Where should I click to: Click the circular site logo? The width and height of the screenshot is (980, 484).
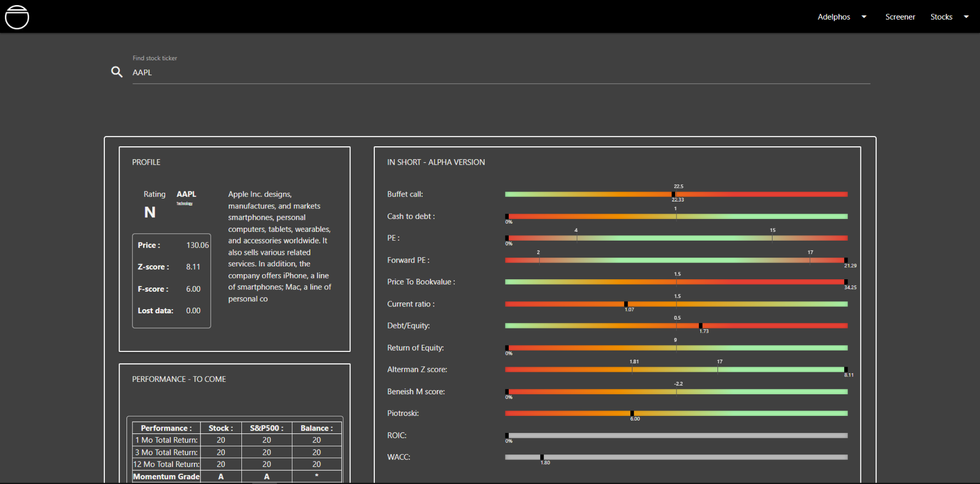coord(17,17)
